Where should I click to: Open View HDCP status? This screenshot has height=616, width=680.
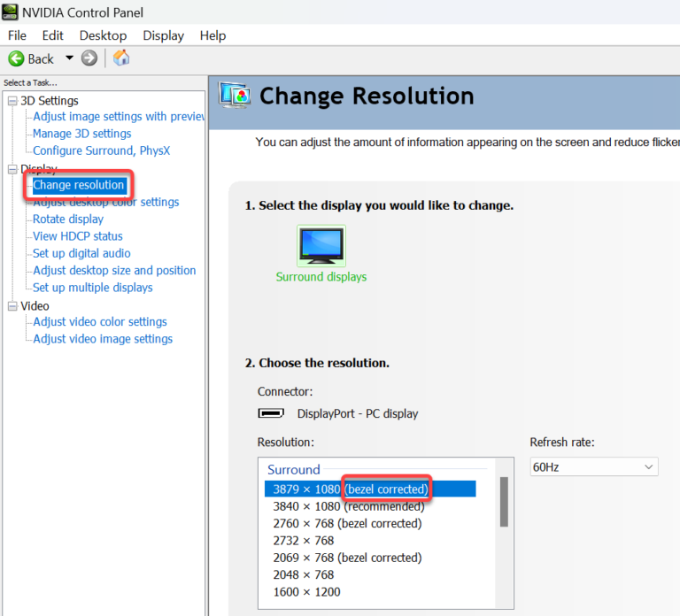78,236
